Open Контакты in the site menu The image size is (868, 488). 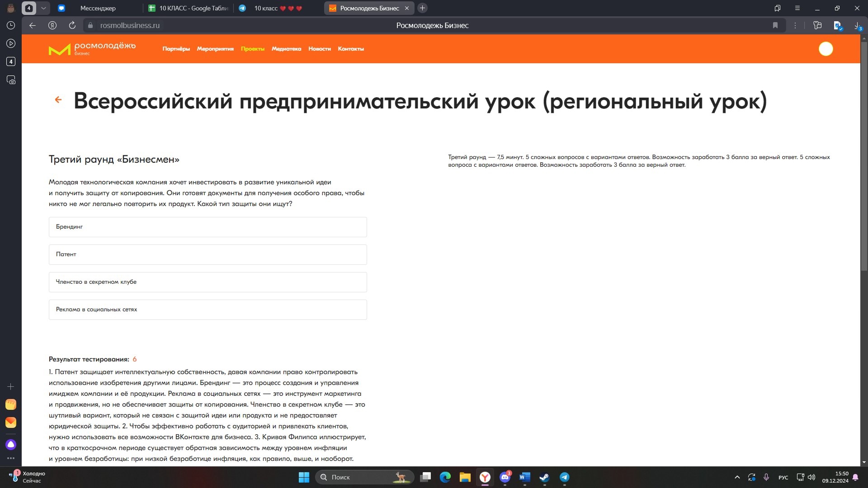351,49
